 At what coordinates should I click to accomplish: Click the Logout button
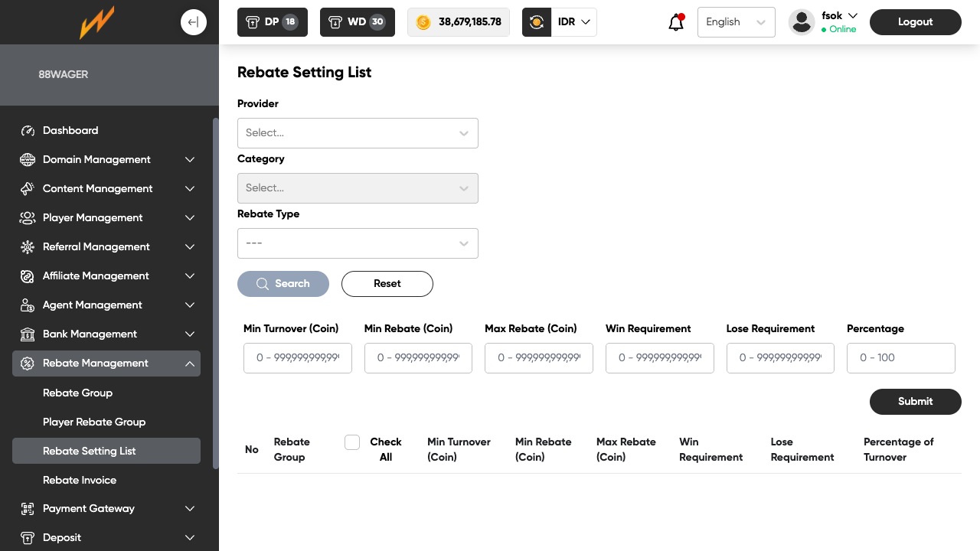pos(916,22)
